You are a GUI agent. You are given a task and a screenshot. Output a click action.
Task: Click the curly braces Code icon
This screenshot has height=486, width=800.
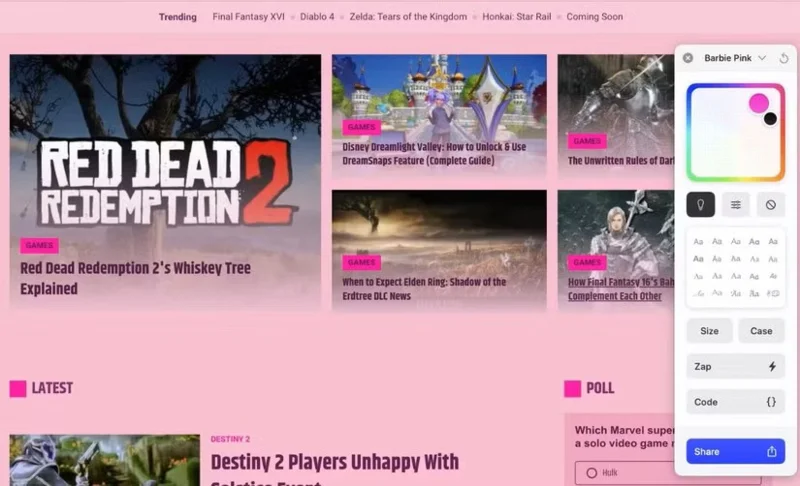771,402
